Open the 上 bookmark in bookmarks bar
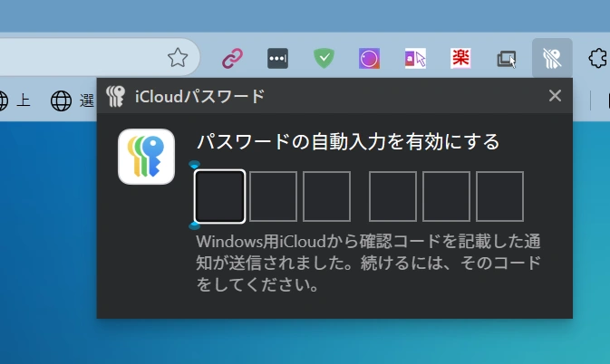 [15, 101]
